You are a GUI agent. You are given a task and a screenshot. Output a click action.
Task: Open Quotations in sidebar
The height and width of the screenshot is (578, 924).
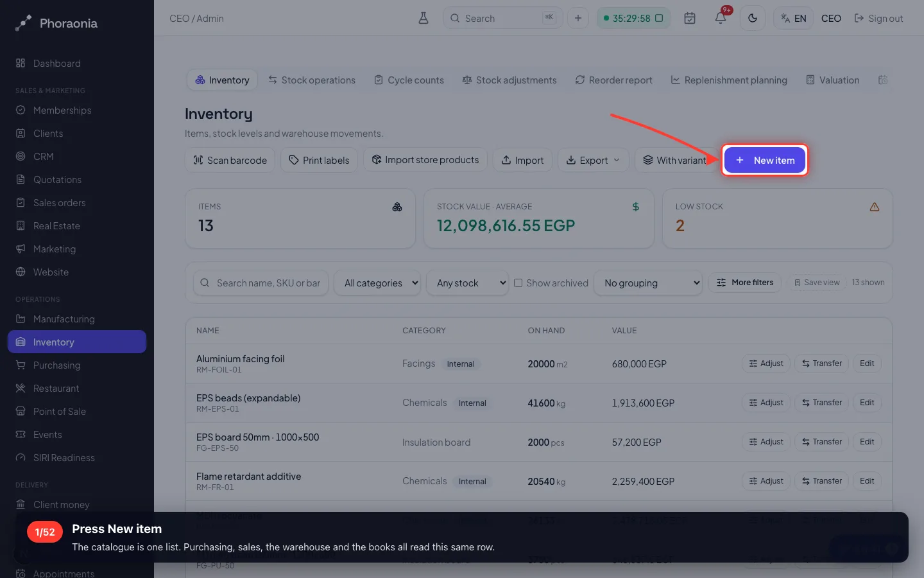pyautogui.click(x=77, y=179)
